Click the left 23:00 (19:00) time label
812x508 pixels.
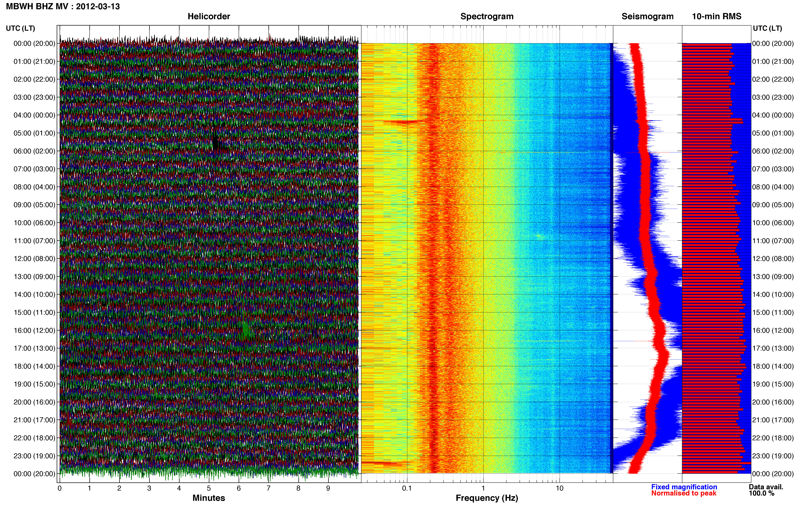click(34, 456)
